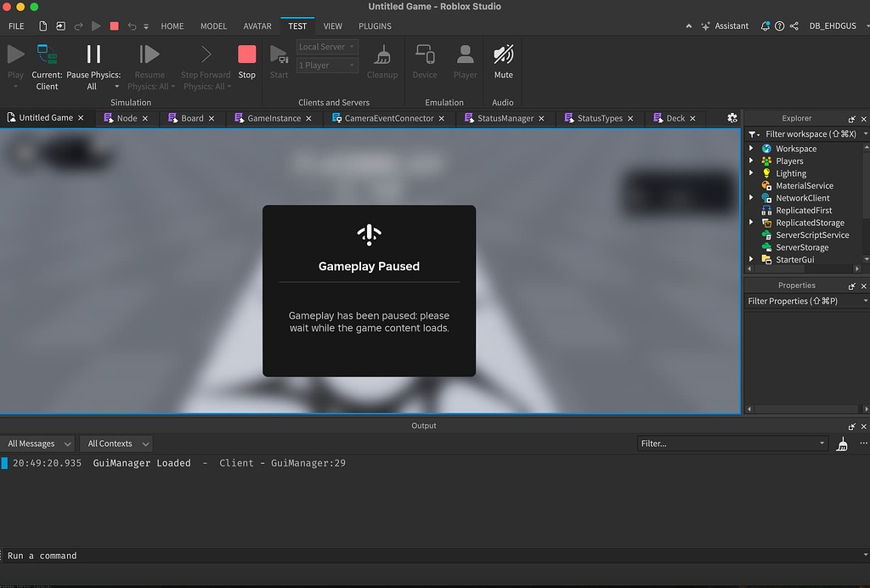Open the 1 Player dropdown

[327, 65]
